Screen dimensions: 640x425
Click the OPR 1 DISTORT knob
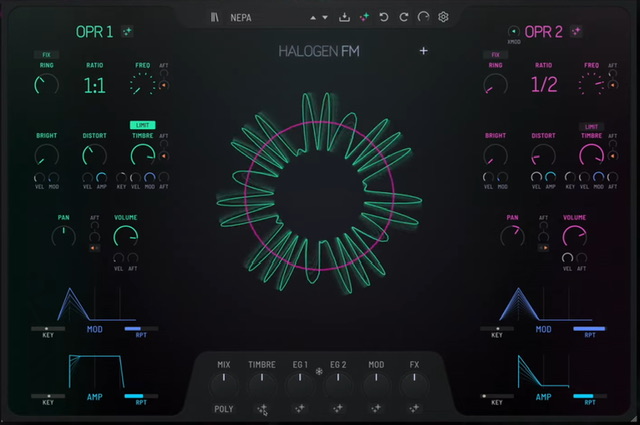point(95,156)
